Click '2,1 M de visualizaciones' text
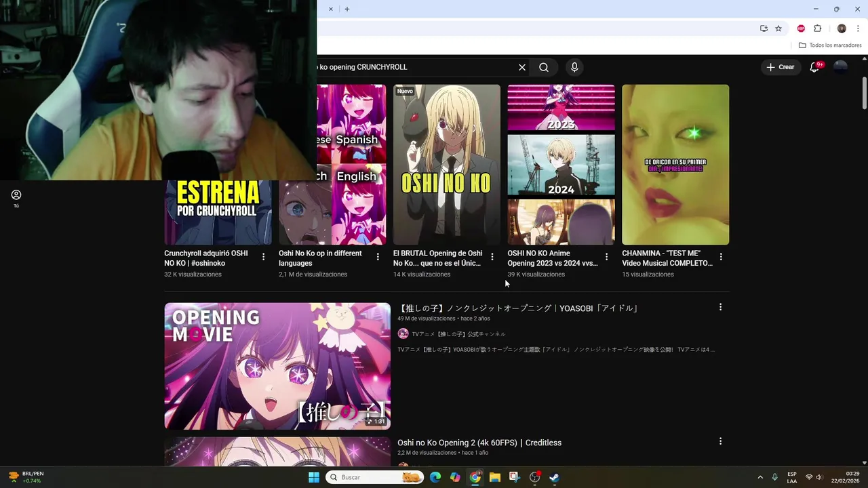Image resolution: width=868 pixels, height=488 pixels. (x=313, y=274)
